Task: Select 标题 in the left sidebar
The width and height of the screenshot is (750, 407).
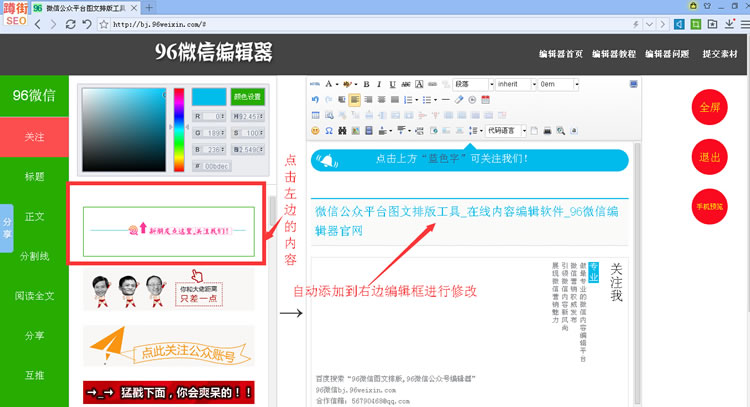Action: pyautogui.click(x=35, y=176)
